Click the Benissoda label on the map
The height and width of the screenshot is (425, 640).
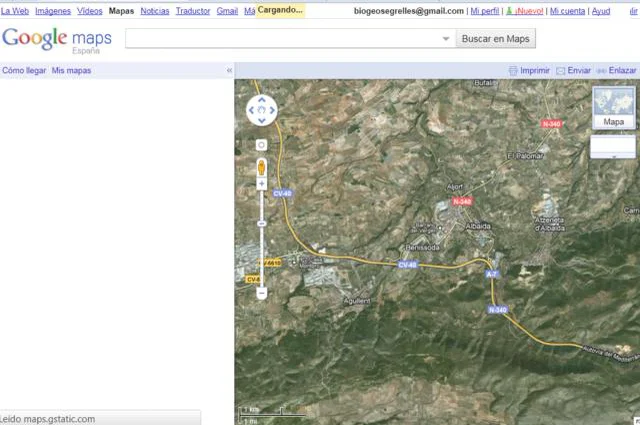point(422,247)
